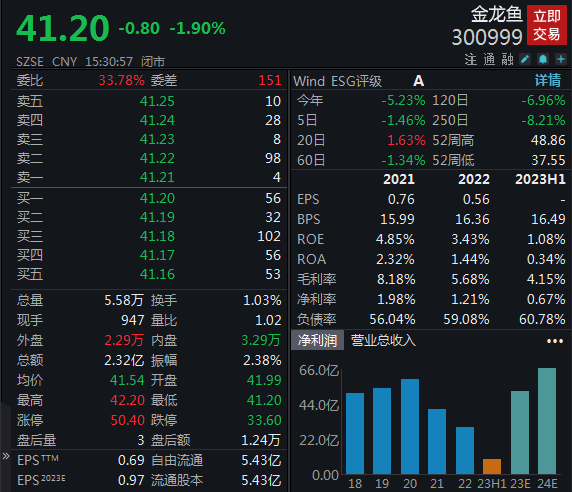Add stock to watchlist with plus icon

[561, 59]
